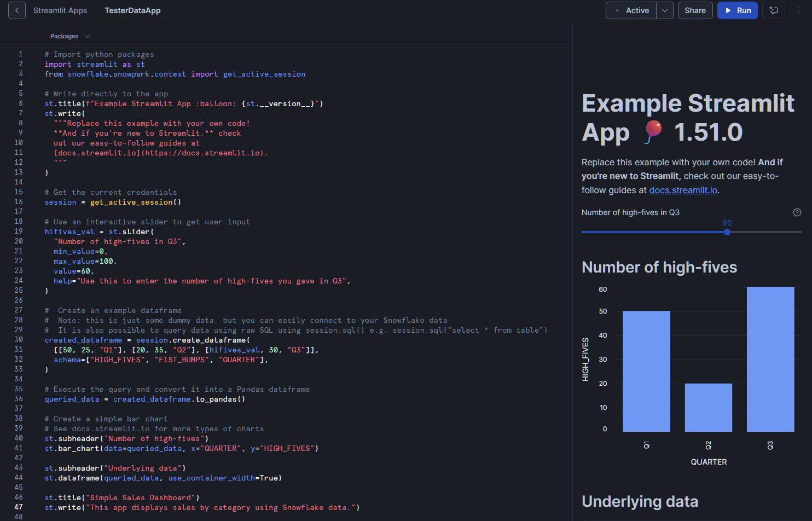
Task: Click the Q3 bar in chart
Action: (x=770, y=359)
